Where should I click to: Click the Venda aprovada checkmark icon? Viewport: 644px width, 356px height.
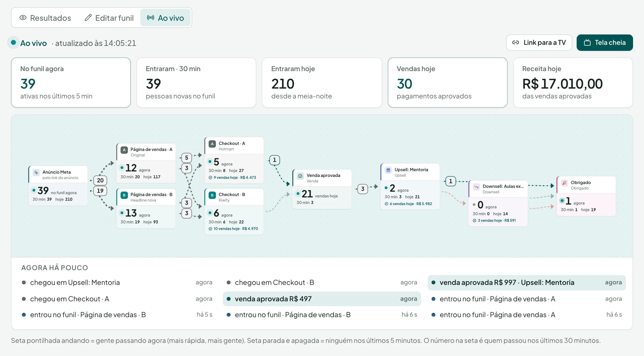tap(300, 176)
